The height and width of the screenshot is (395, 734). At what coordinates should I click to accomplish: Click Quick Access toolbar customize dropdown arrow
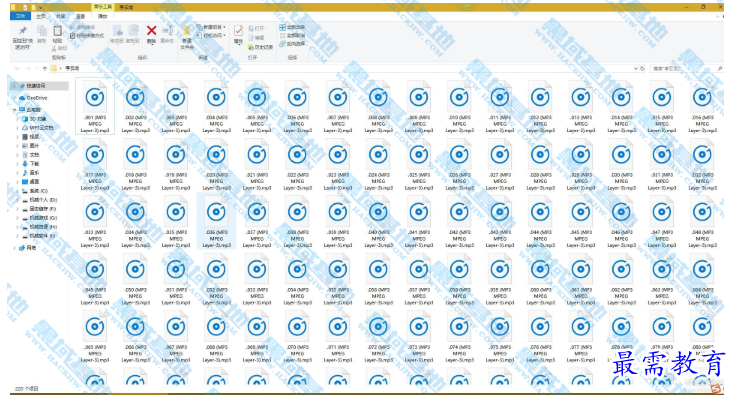pyautogui.click(x=41, y=7)
